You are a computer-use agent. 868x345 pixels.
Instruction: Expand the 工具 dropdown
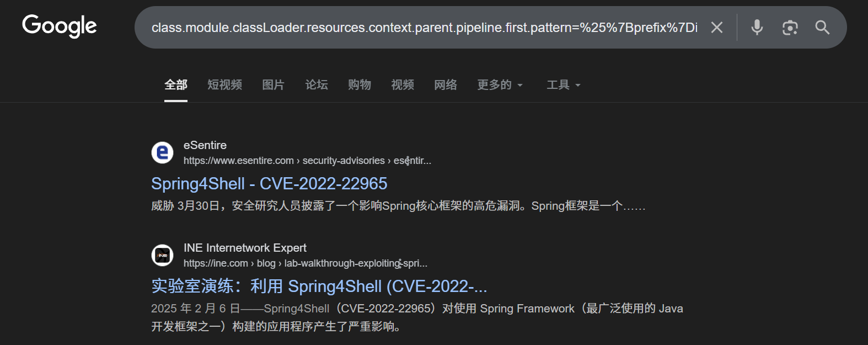click(x=564, y=84)
